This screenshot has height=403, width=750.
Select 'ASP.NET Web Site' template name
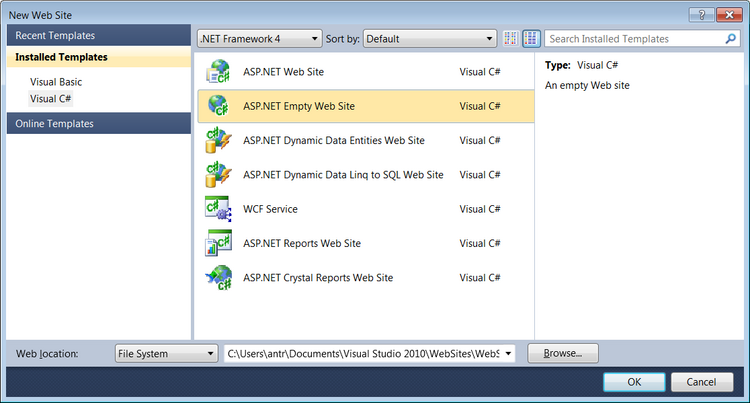coord(284,72)
